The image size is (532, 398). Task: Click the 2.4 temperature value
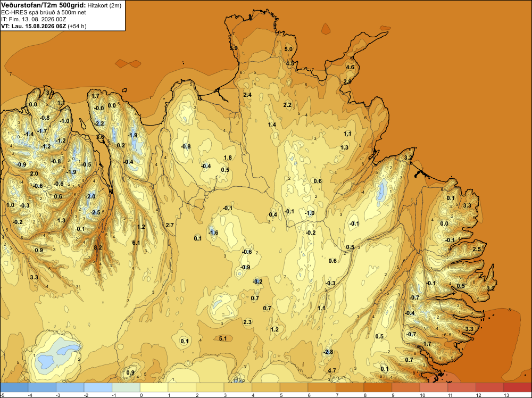coord(247,95)
